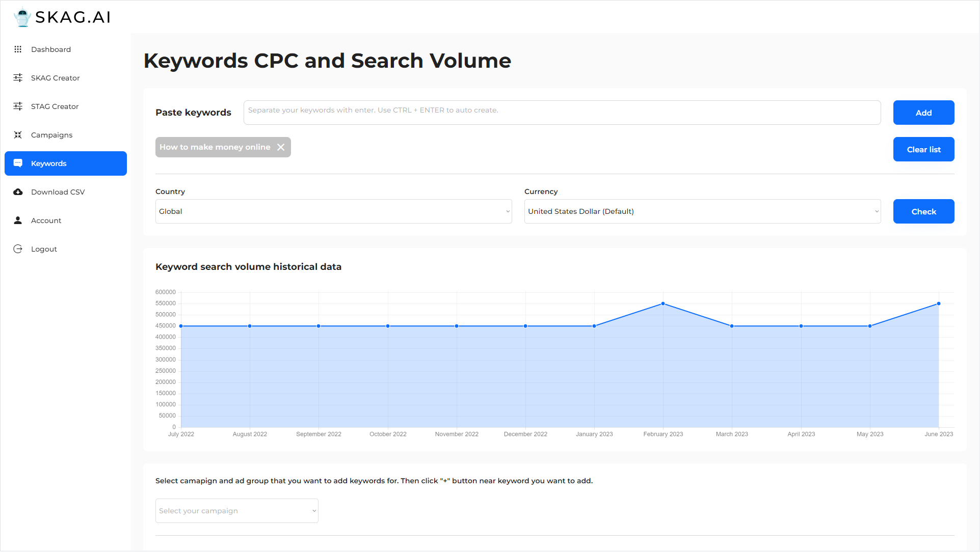Click the STAG Creator sliders icon
Screen dimensions: 980x552
[x=18, y=106]
